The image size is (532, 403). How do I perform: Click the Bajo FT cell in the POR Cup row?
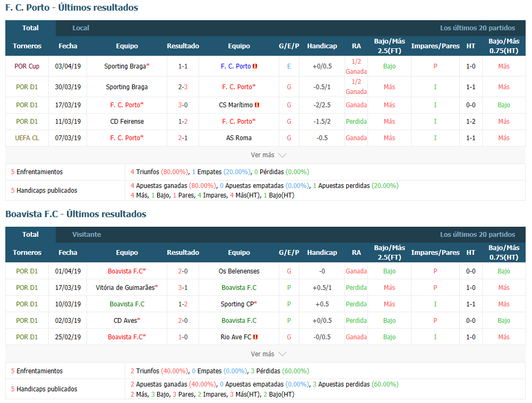[x=390, y=66]
